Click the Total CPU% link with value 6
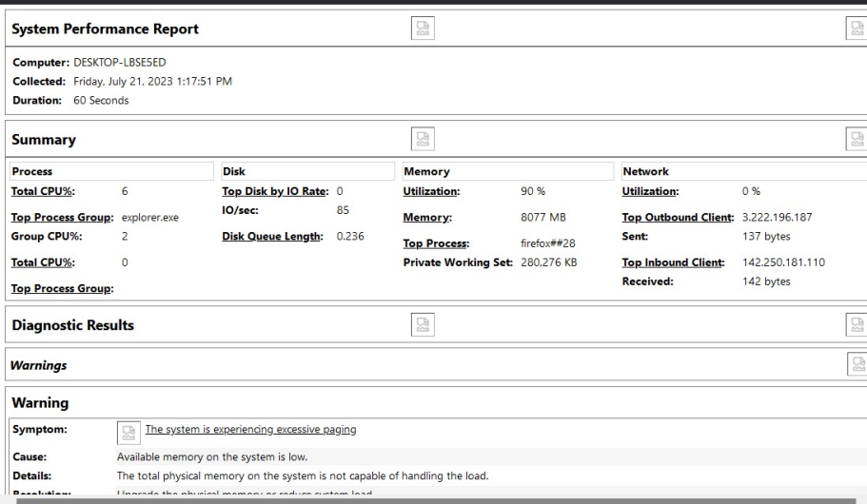 pyautogui.click(x=37, y=191)
